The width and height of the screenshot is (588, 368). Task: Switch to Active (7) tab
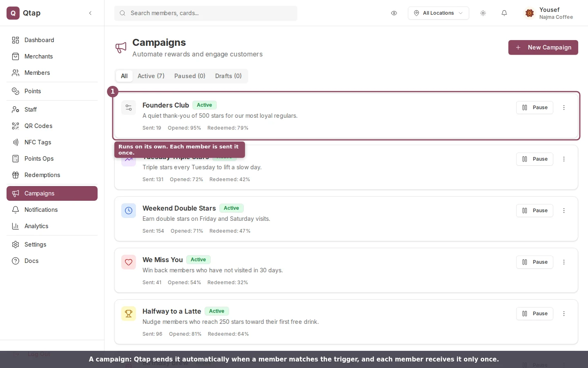[x=151, y=76]
